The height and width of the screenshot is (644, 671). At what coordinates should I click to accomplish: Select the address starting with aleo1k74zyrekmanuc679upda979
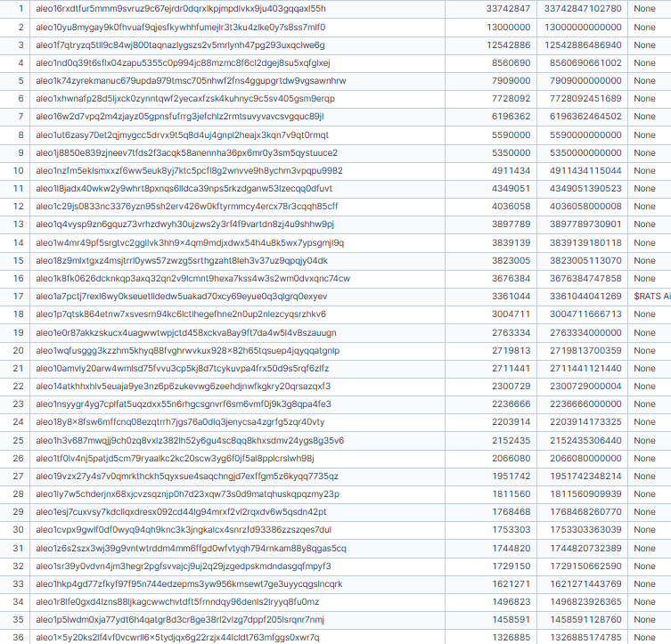pyautogui.click(x=191, y=81)
